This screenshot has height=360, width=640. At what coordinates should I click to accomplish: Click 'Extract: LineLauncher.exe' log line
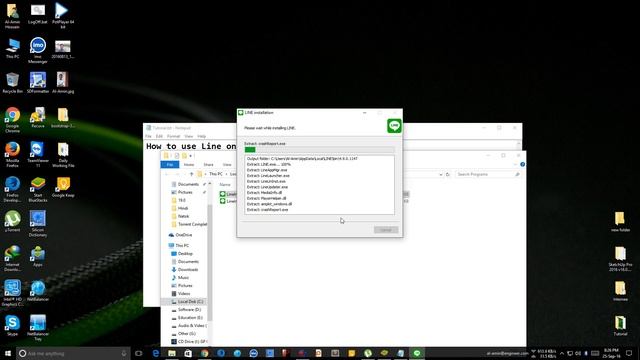(268, 176)
